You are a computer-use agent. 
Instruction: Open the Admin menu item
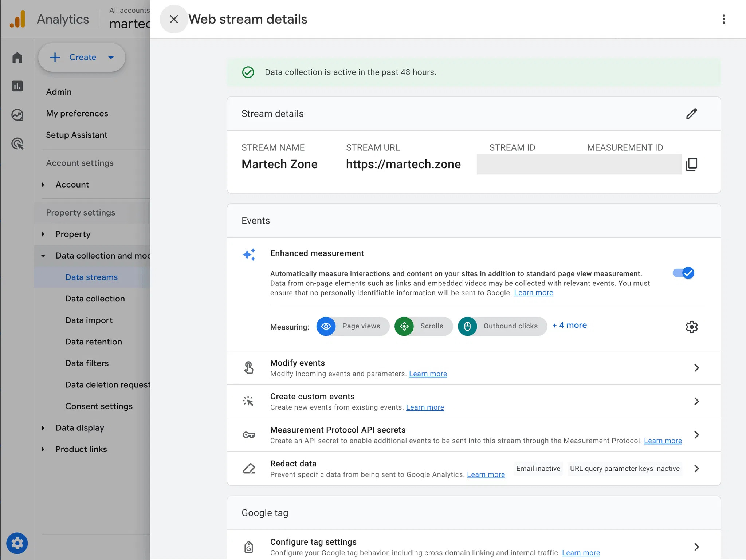coord(59,92)
